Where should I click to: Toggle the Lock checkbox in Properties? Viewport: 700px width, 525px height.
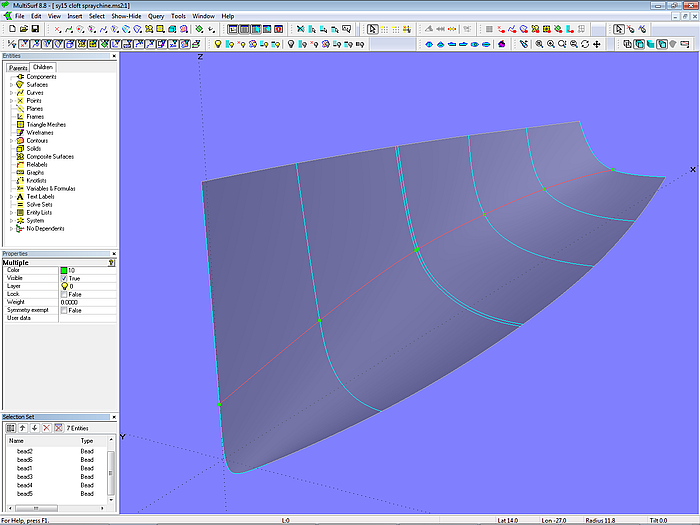point(65,294)
